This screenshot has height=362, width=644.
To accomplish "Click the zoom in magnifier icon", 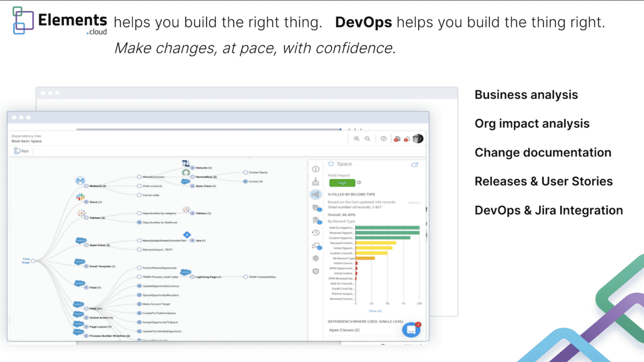I will 356,138.
